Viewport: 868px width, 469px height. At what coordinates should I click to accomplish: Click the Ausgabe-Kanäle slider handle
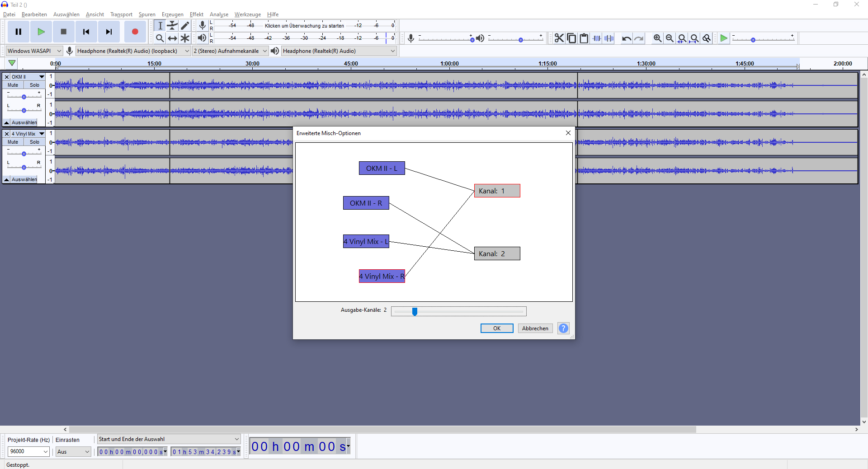415,311
